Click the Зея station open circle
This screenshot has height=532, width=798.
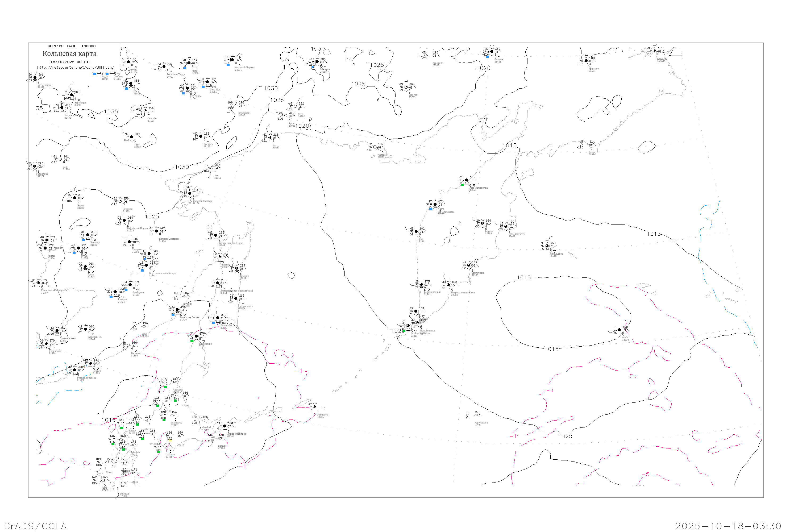coord(60,159)
